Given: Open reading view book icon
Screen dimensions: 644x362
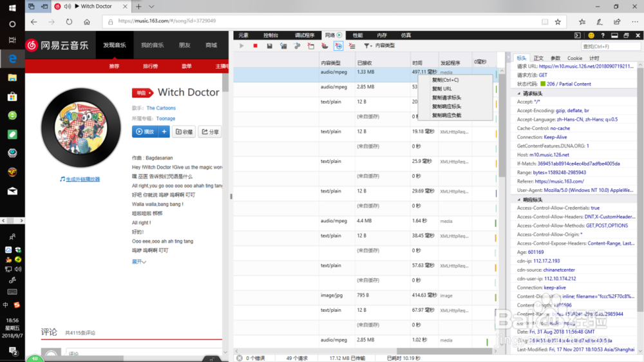Looking at the screenshot, I should point(545,22).
